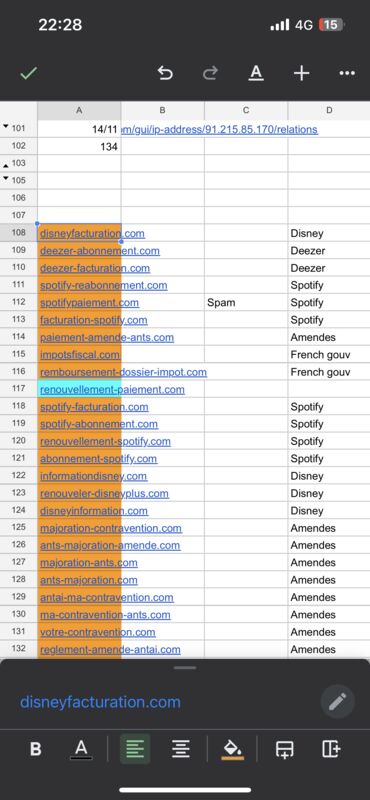Viewport: 370px width, 800px height.
Task: Open the orange fill color picker
Action: 233,749
